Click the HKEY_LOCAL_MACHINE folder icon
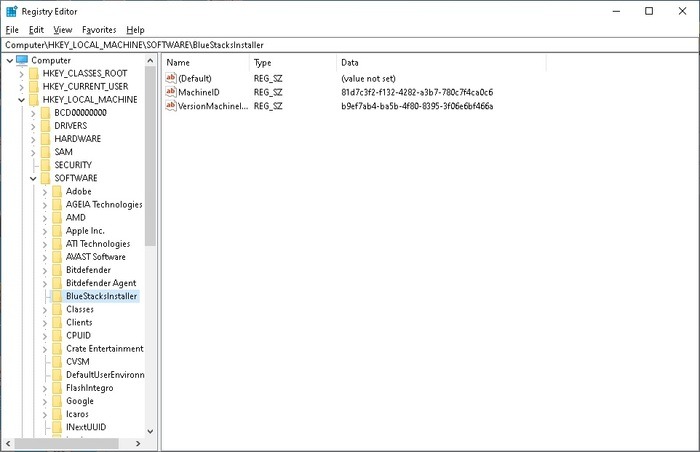Image resolution: width=700 pixels, height=452 pixels. point(34,99)
